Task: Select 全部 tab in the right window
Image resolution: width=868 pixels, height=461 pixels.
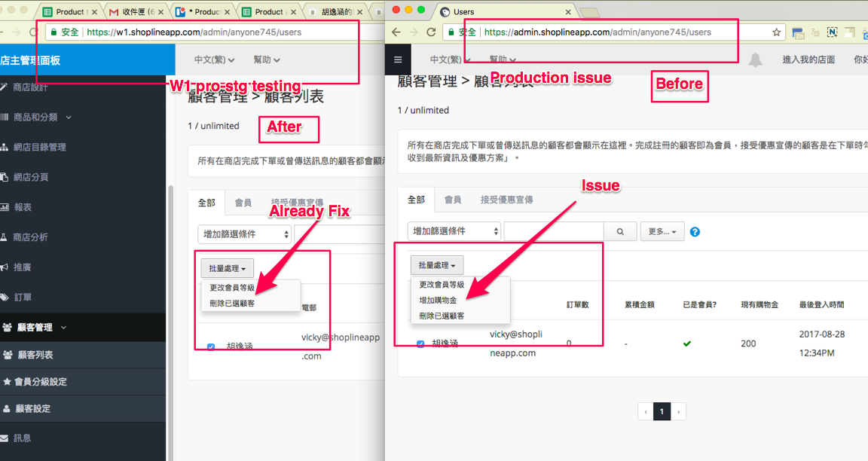Action: (416, 200)
